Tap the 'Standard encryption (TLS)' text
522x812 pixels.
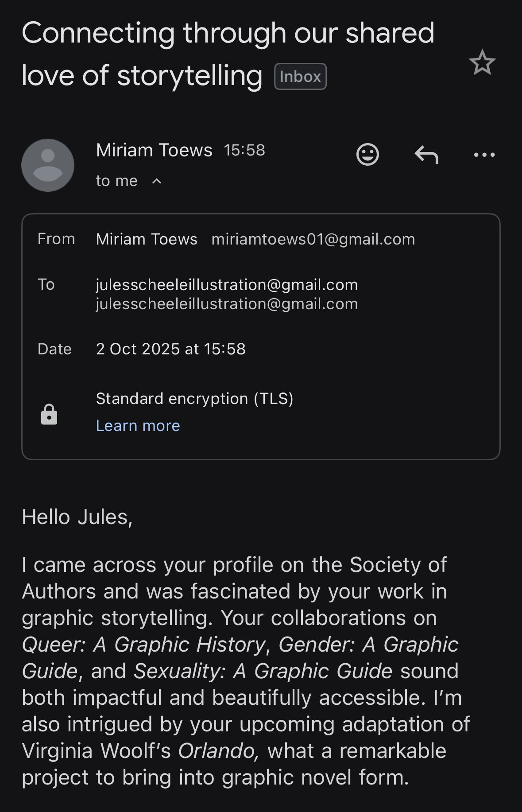pos(194,399)
